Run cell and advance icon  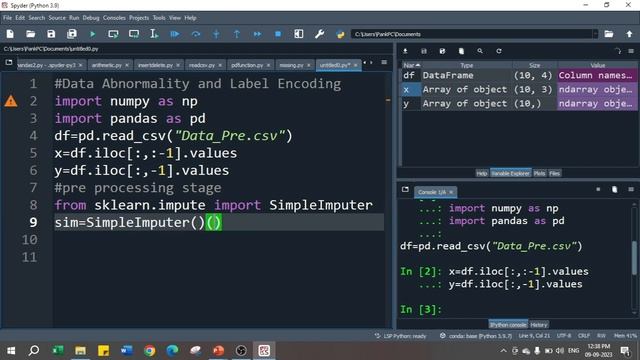click(134, 34)
